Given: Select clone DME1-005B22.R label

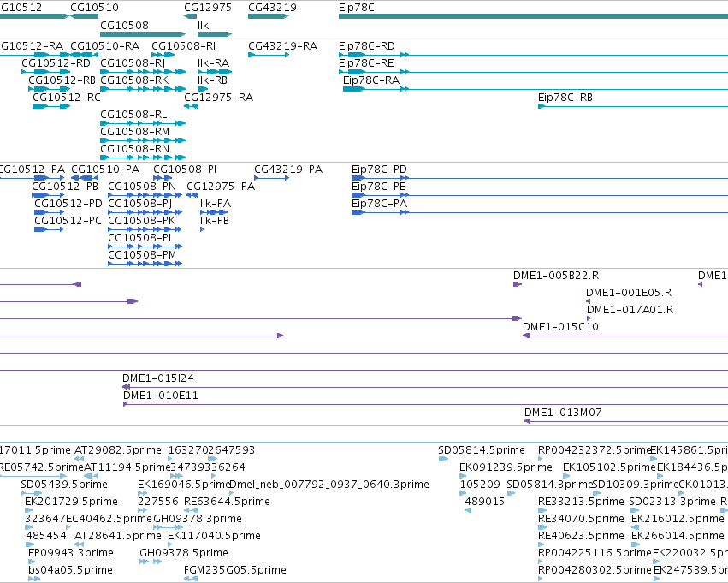Looking at the screenshot, I should pos(556,276).
